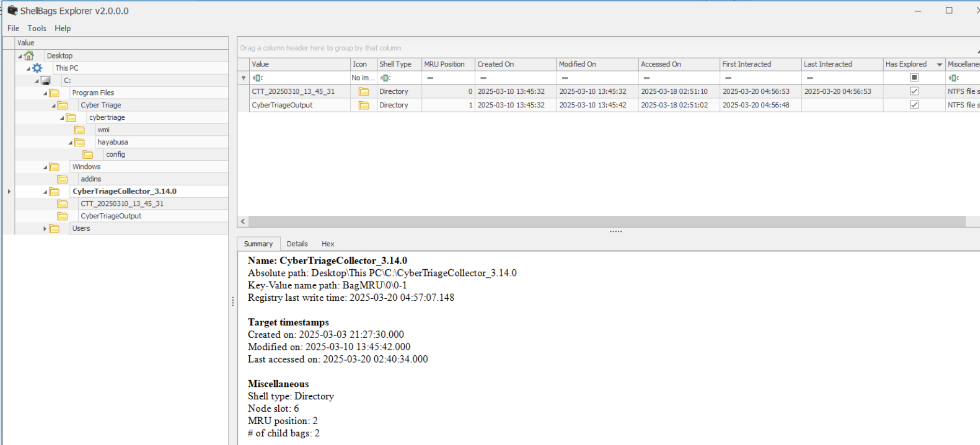Open the Help menu
Viewport: 980px width, 445px height.
(x=63, y=28)
